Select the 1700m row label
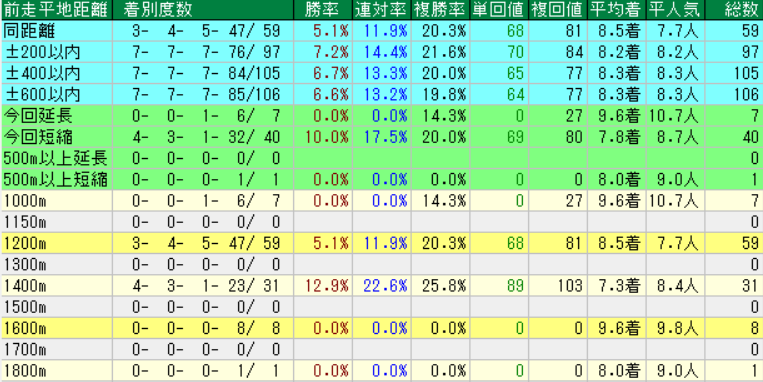 25,350
